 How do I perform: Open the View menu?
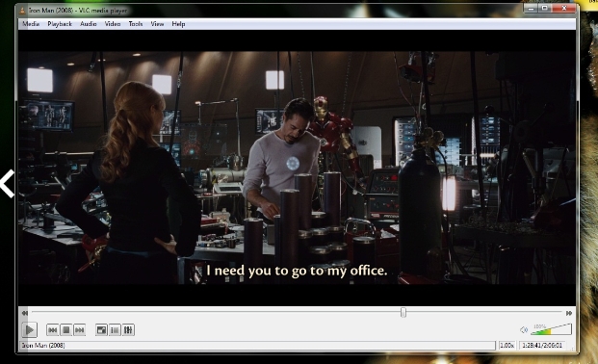(157, 24)
